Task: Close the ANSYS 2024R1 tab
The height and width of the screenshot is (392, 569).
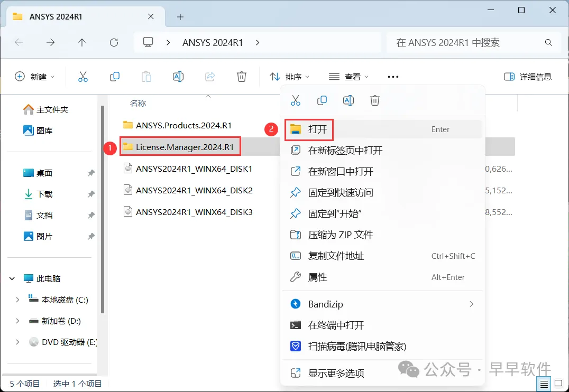Action: click(x=151, y=16)
